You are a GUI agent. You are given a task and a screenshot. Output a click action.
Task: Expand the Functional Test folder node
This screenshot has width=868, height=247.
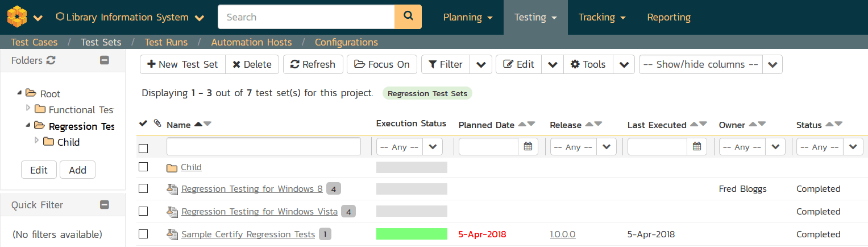coord(28,108)
